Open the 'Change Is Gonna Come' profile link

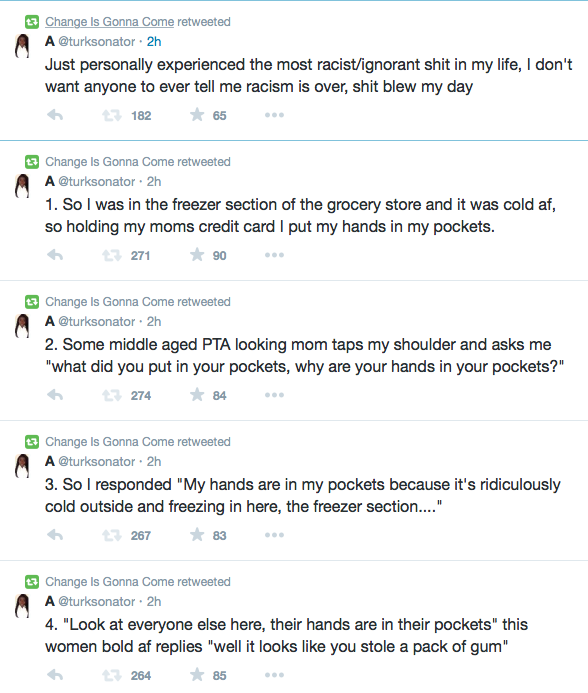point(110,22)
